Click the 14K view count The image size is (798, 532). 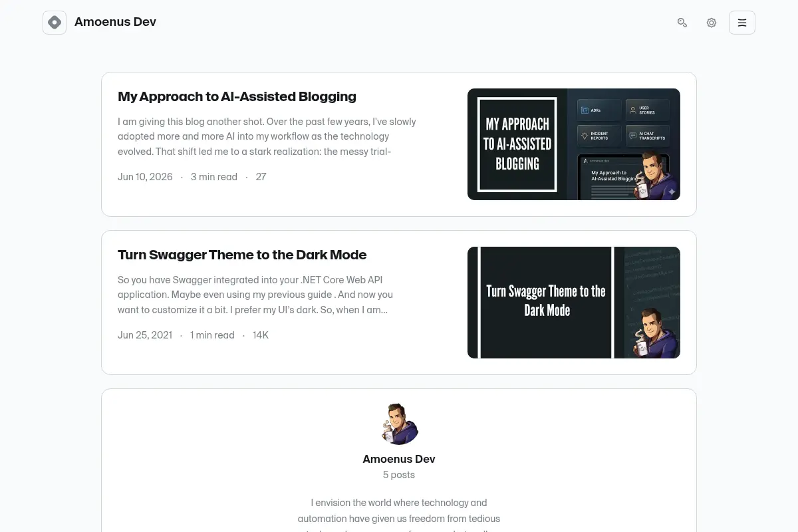point(261,335)
